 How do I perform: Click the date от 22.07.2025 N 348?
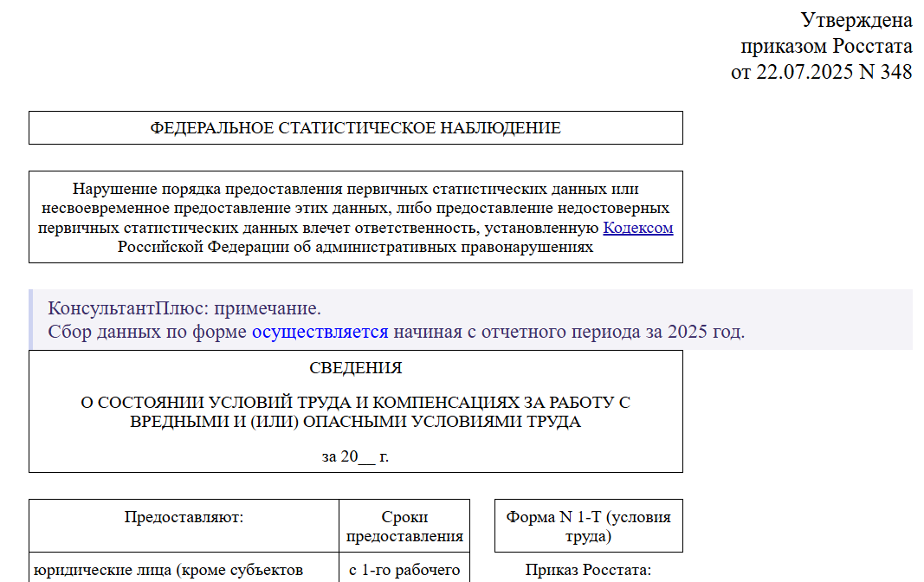[x=821, y=72]
